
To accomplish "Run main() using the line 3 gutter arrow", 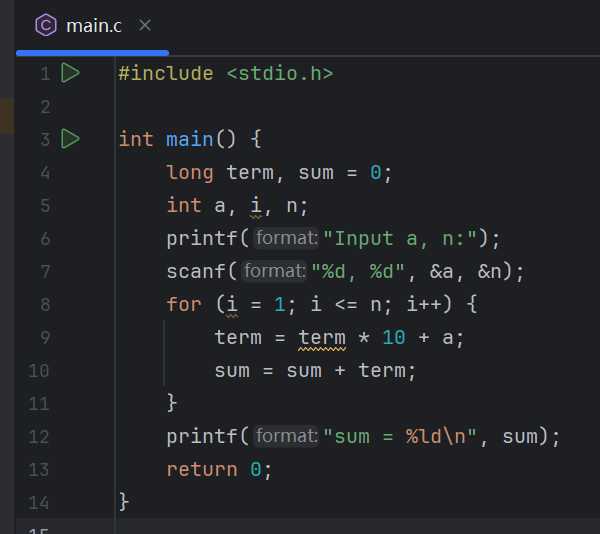I will 70,138.
